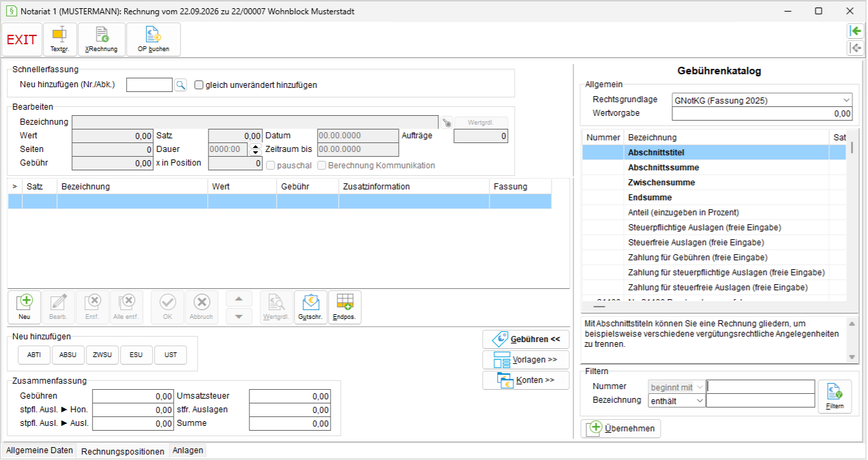The width and height of the screenshot is (868, 460).
Task: Click the Wertvorgabe input field
Action: (x=762, y=114)
